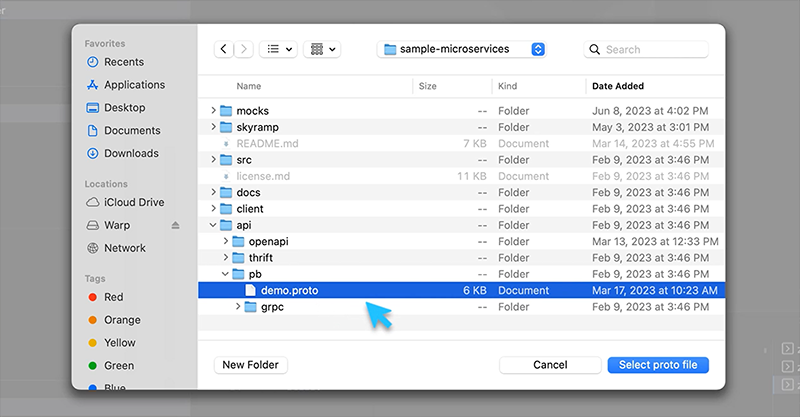This screenshot has height=417, width=800.
Task: Expand the skyramp folder
Action: (x=213, y=127)
